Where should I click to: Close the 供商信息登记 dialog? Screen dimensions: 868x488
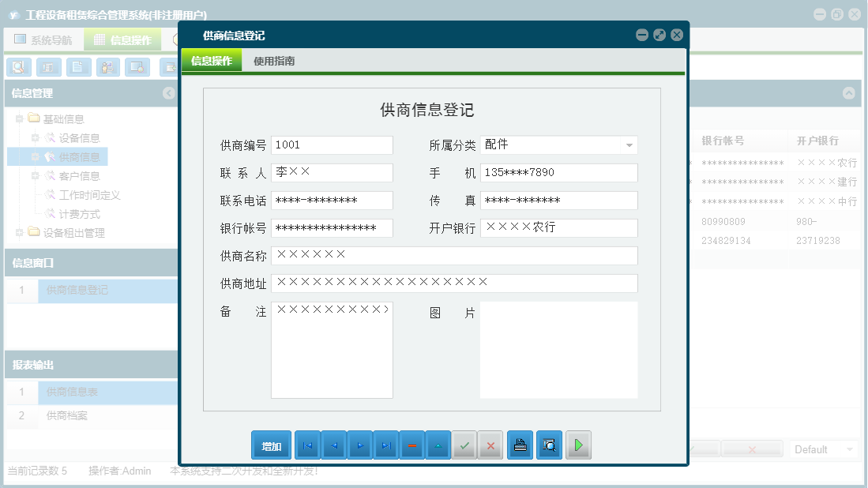click(676, 35)
